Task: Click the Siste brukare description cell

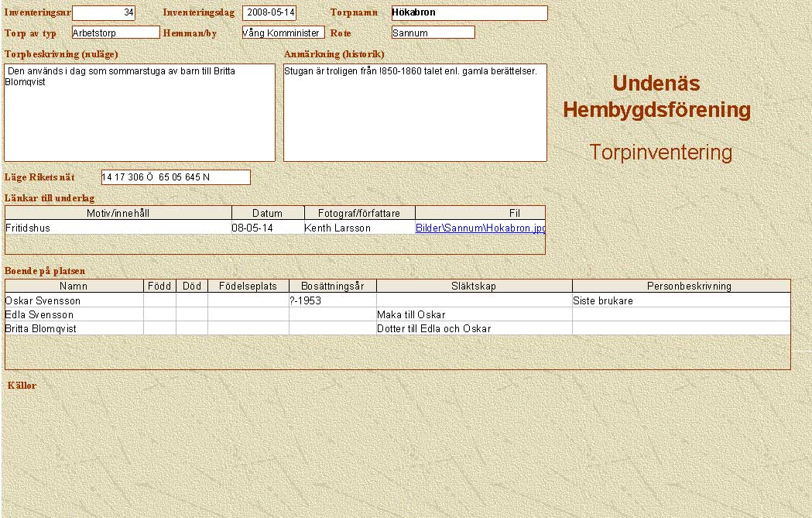Action: [x=681, y=300]
